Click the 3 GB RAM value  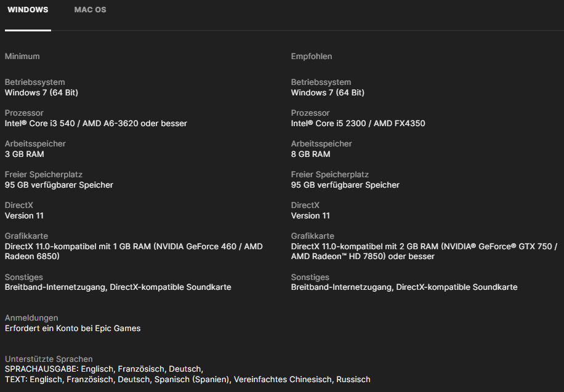(24, 154)
